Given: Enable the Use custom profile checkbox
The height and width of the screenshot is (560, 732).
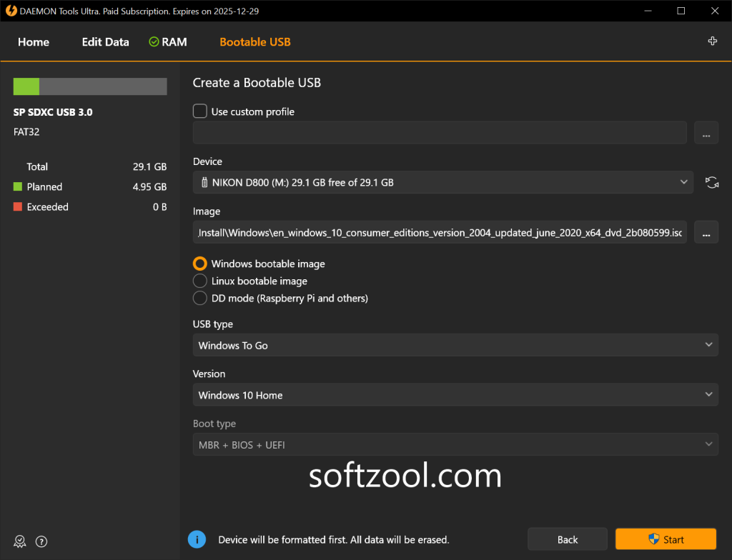Looking at the screenshot, I should pyautogui.click(x=199, y=111).
